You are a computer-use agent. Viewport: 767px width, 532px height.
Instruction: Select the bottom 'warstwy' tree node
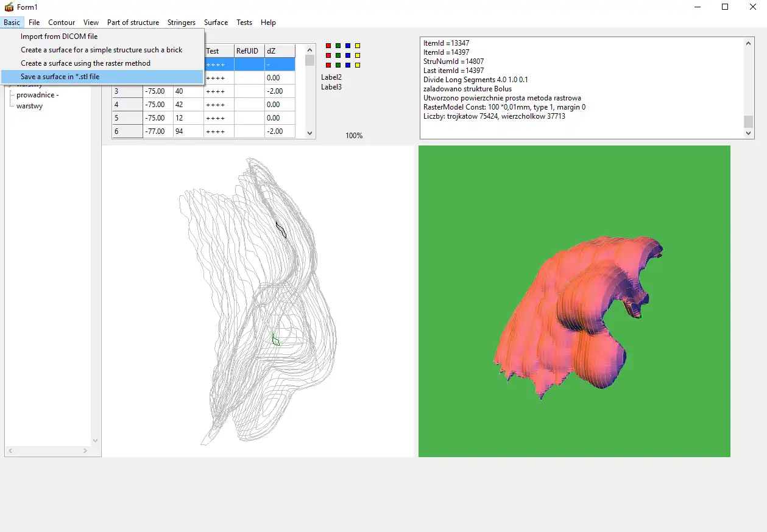point(29,106)
